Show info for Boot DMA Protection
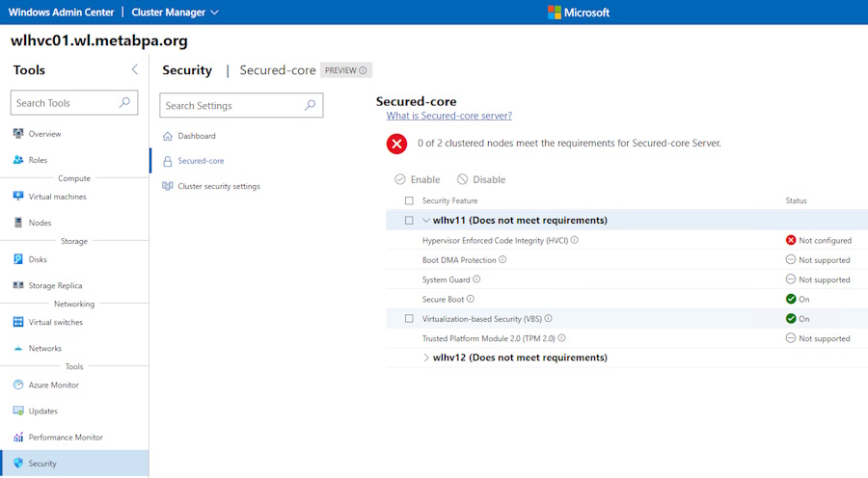Viewport: 868px width, 478px height. coord(502,259)
